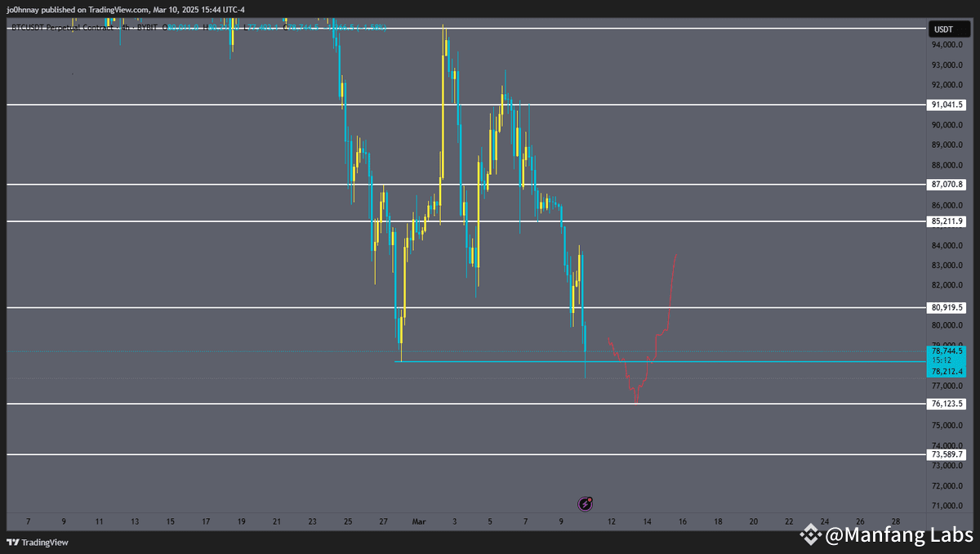This screenshot has width=980, height=554.
Task: Open the time axis by clicking the Mar label
Action: 419,521
